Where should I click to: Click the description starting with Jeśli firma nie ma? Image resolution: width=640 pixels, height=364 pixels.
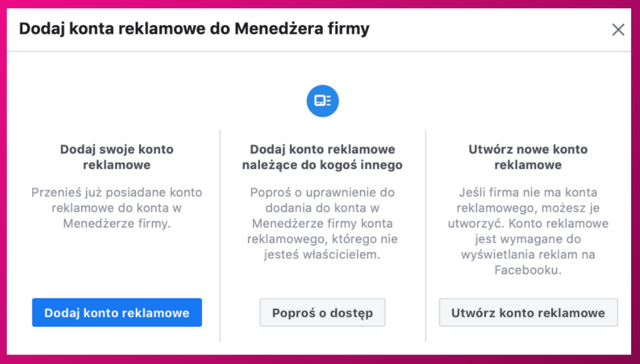point(528,231)
